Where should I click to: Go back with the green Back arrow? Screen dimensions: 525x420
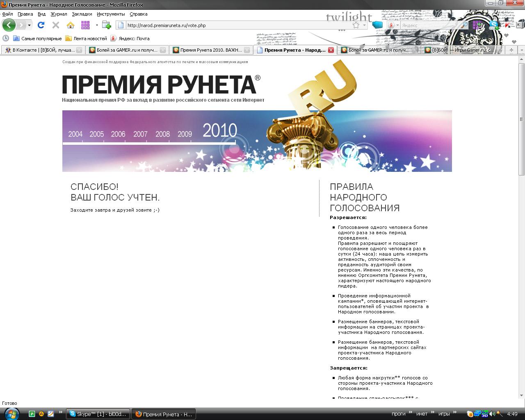point(9,25)
